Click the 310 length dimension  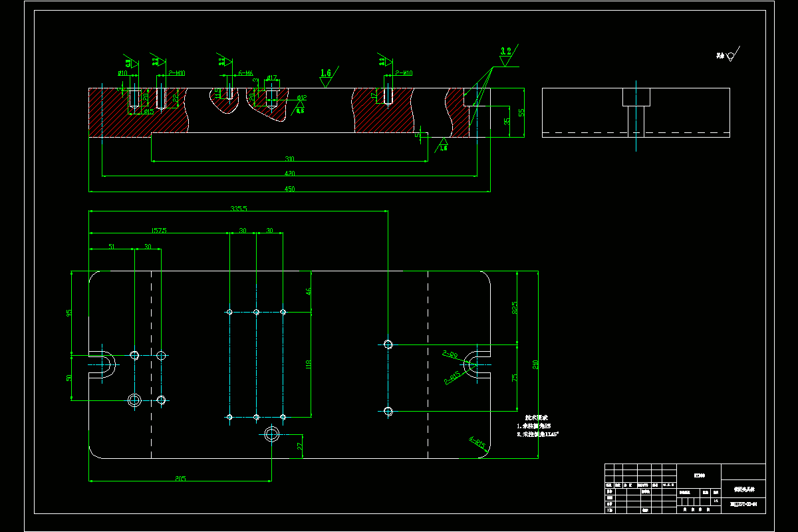tap(290, 159)
